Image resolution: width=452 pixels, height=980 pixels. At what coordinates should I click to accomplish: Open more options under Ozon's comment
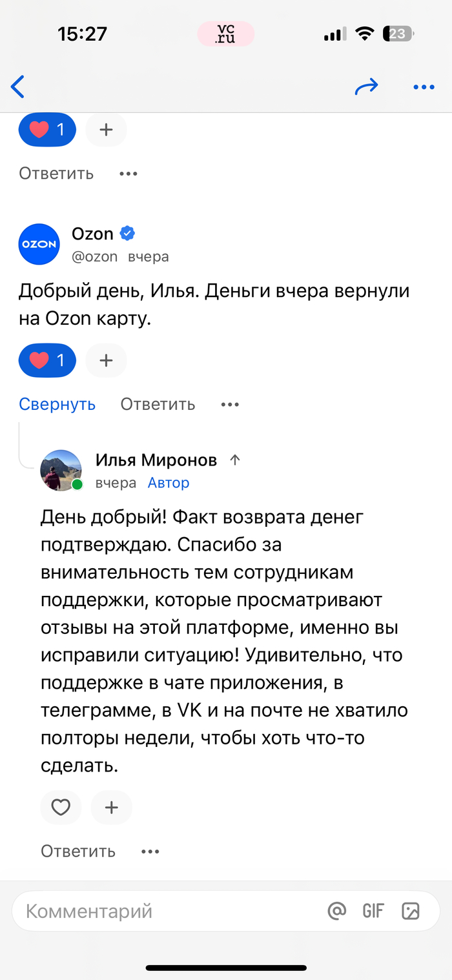coord(230,404)
